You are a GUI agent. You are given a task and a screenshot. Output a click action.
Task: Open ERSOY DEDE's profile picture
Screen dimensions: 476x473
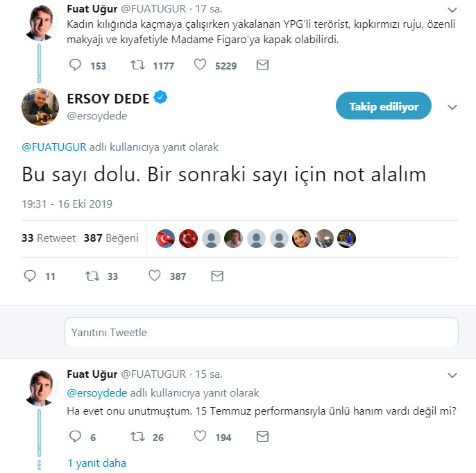40,107
